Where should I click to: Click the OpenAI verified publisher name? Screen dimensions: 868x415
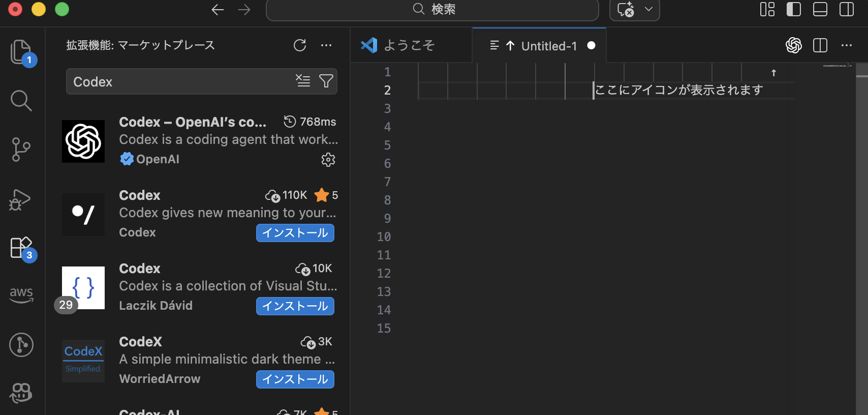point(158,159)
